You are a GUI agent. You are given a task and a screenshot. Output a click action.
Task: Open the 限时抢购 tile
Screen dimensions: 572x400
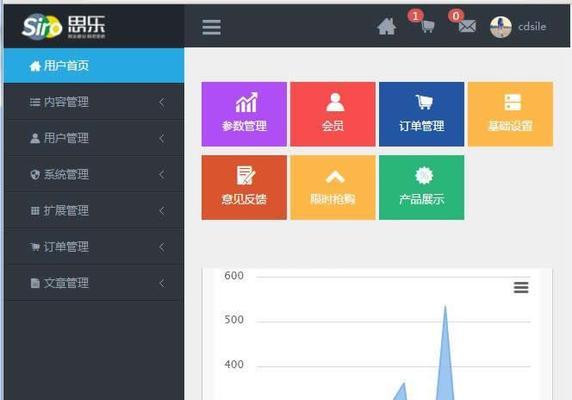tap(333, 187)
